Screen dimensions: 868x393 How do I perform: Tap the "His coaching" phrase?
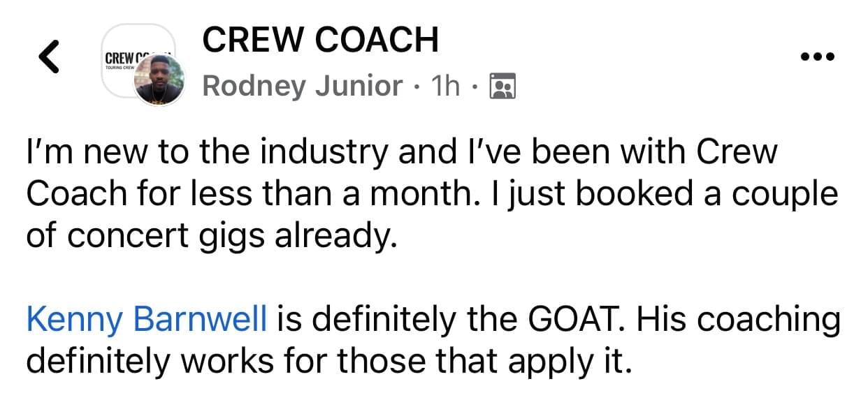click(x=739, y=320)
